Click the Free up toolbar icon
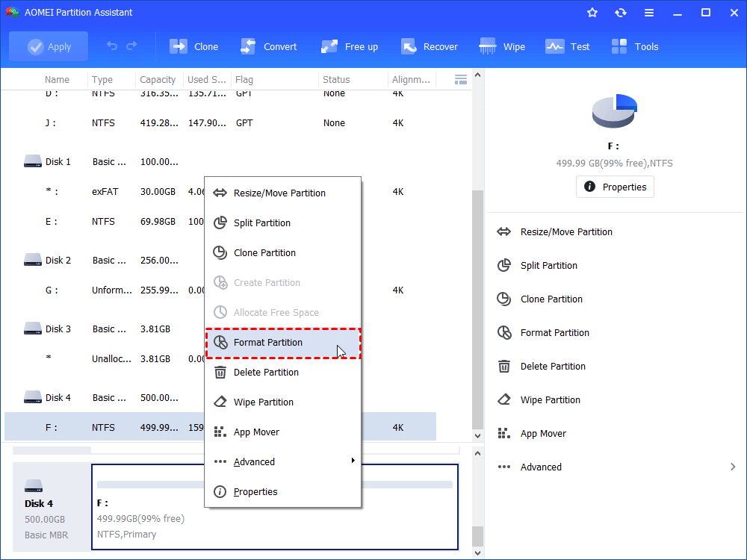The width and height of the screenshot is (747, 560). tap(329, 46)
